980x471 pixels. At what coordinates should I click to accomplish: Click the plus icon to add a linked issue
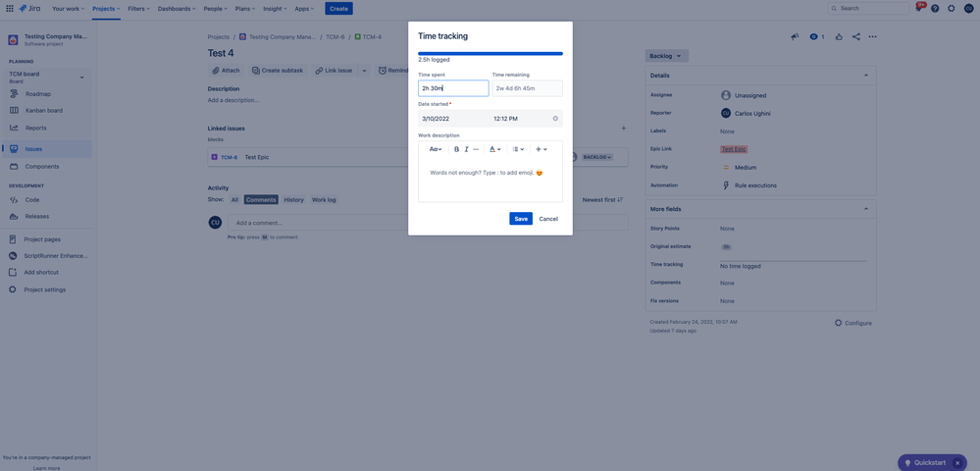click(623, 129)
